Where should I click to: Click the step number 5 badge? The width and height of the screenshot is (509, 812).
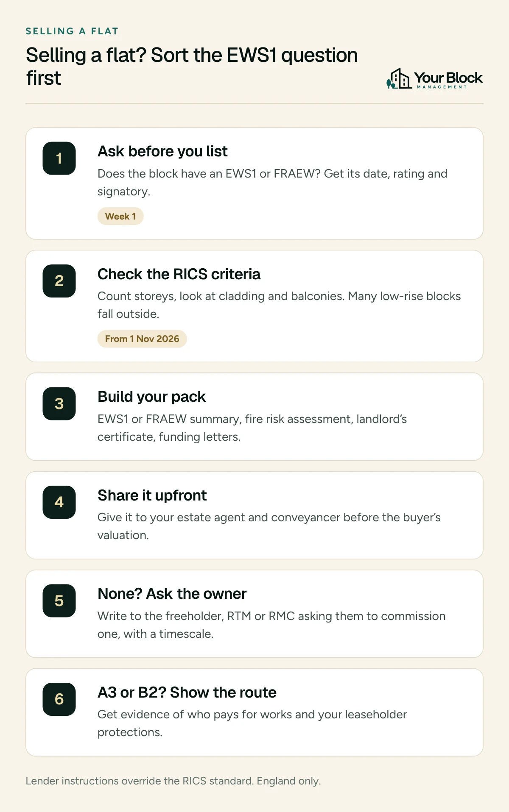pyautogui.click(x=59, y=601)
